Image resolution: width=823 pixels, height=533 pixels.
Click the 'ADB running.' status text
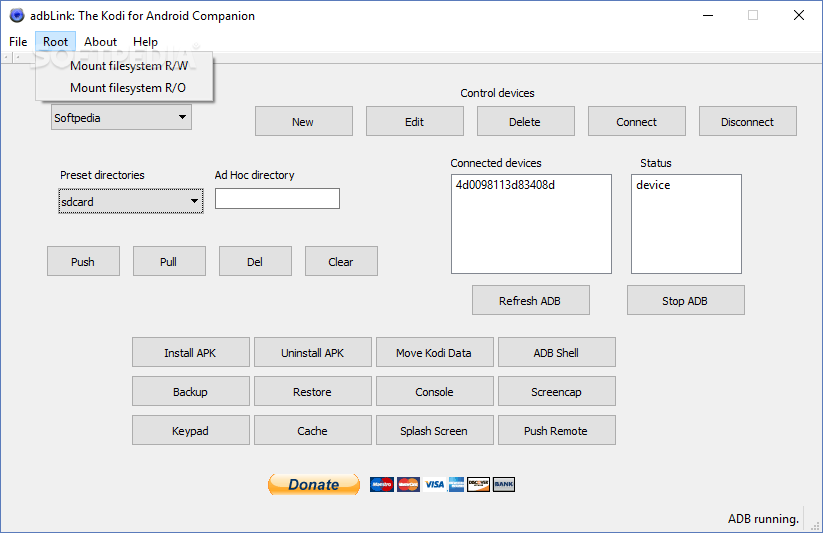pos(763,519)
